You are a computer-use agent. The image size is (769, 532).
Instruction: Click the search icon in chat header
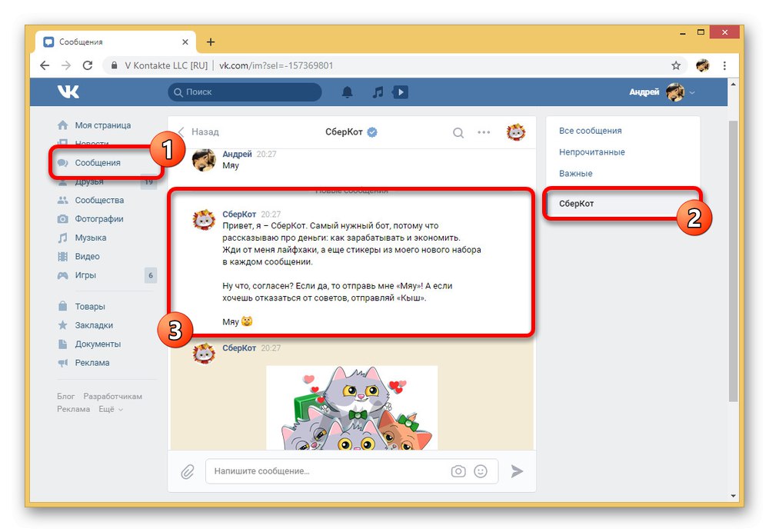coord(458,132)
